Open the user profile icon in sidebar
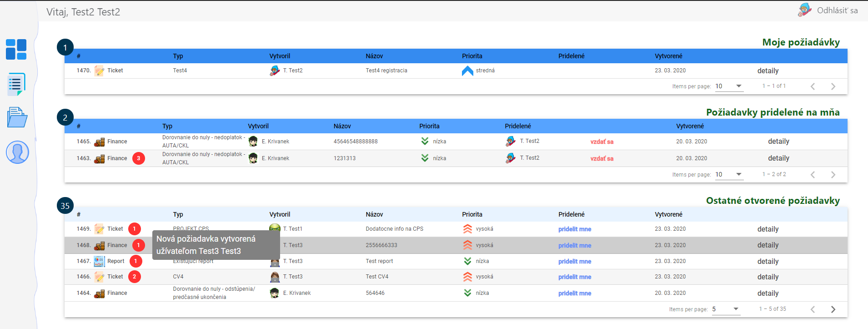This screenshot has width=868, height=329. (x=17, y=152)
